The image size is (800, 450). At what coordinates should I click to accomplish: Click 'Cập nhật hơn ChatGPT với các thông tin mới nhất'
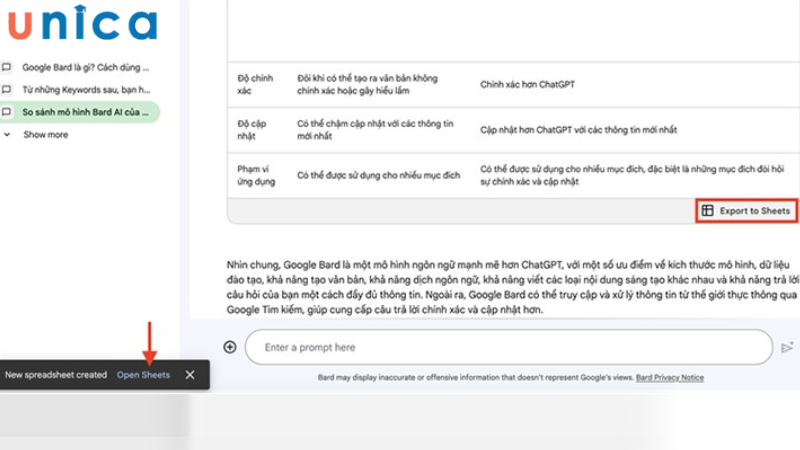(579, 130)
